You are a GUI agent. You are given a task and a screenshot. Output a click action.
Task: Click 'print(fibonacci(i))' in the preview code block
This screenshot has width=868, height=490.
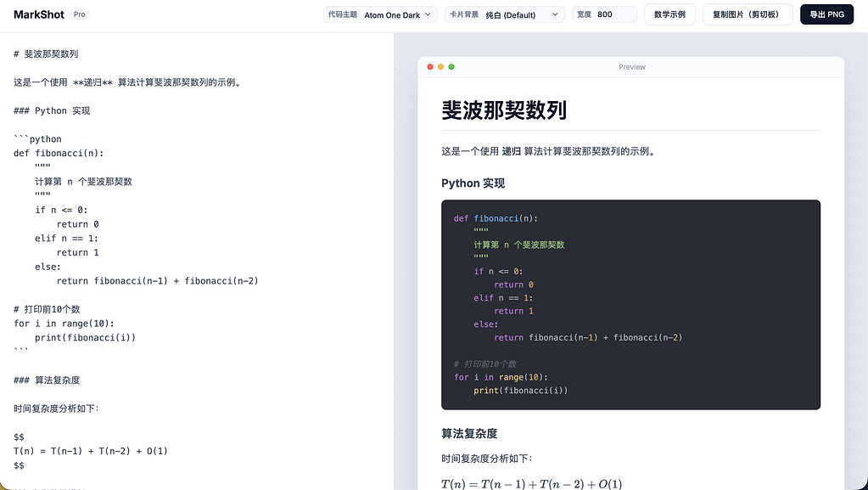tap(520, 391)
